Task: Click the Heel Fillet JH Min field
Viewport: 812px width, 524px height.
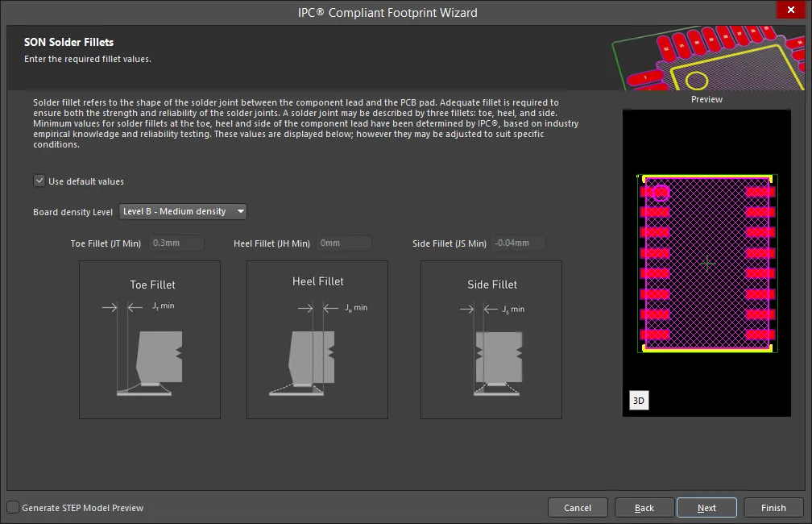Action: click(x=344, y=243)
